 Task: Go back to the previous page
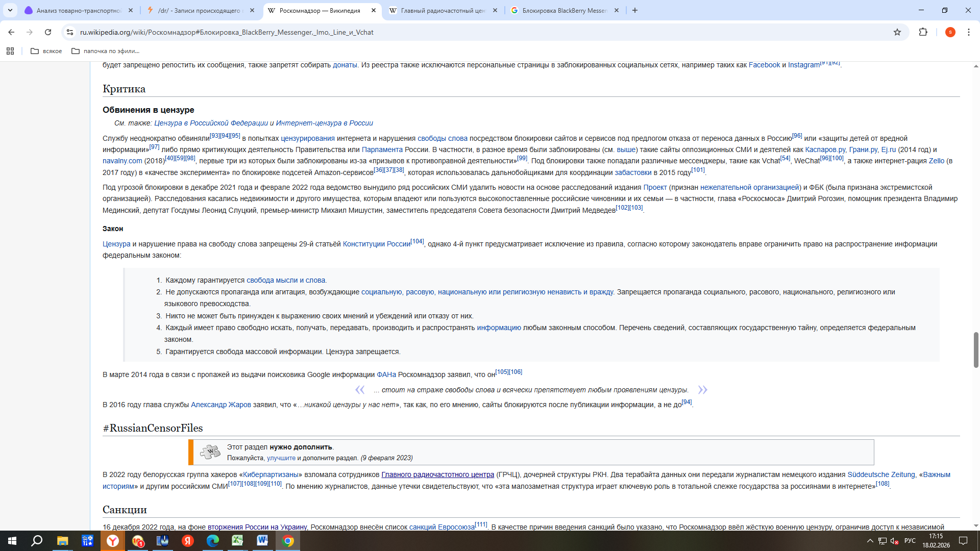(x=11, y=32)
